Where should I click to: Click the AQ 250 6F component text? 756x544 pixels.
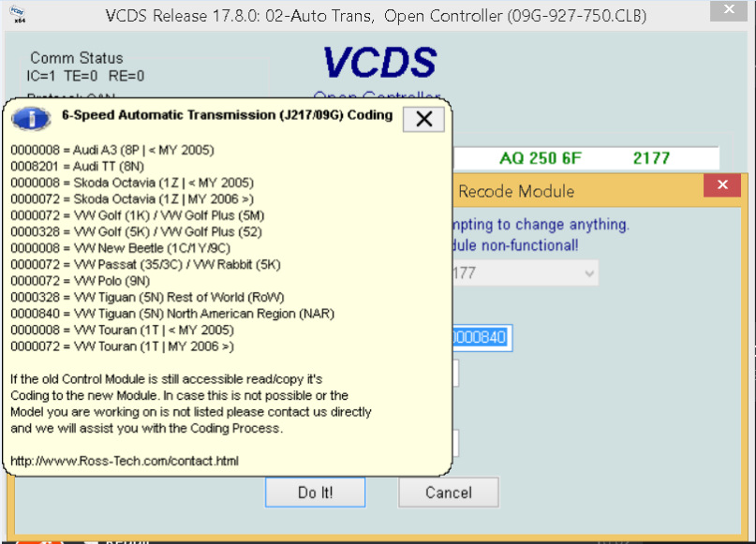point(541,158)
